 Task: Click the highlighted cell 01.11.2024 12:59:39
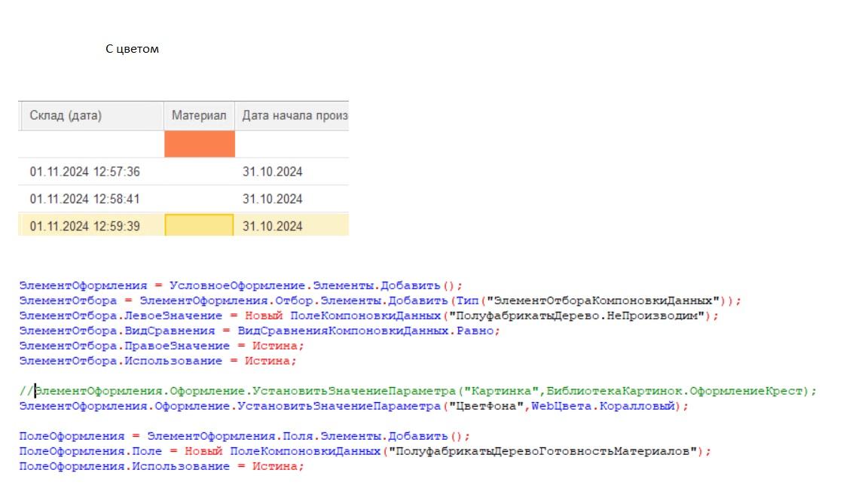point(84,226)
